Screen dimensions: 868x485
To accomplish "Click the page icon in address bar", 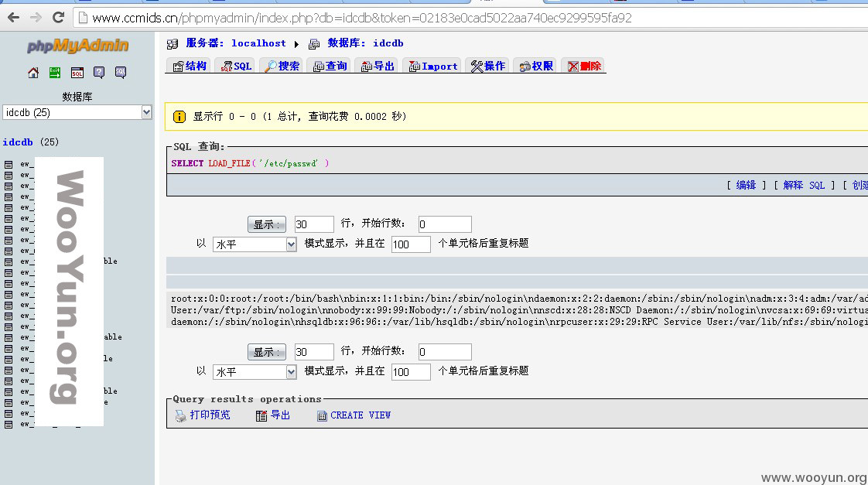I will click(83, 18).
